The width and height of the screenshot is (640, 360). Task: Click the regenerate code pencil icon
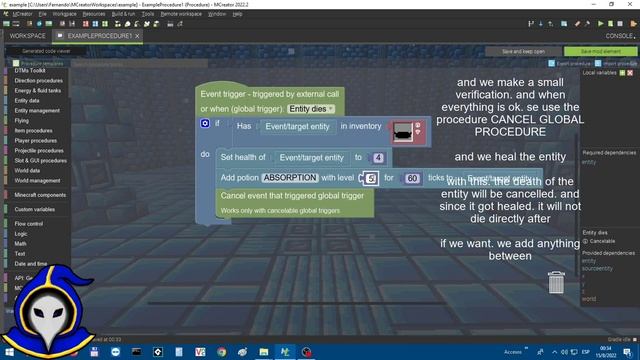(577, 24)
